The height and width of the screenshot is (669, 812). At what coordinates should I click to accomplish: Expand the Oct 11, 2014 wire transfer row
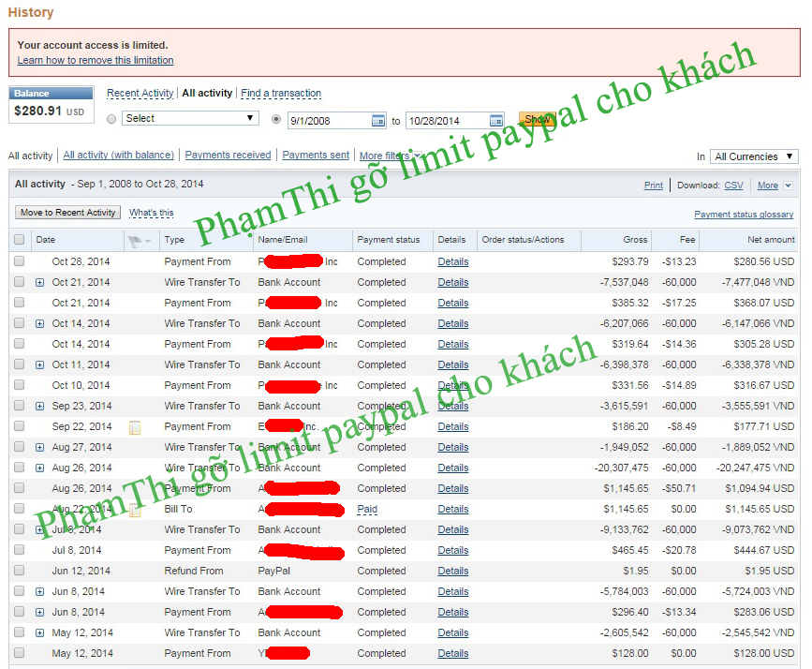[x=40, y=364]
